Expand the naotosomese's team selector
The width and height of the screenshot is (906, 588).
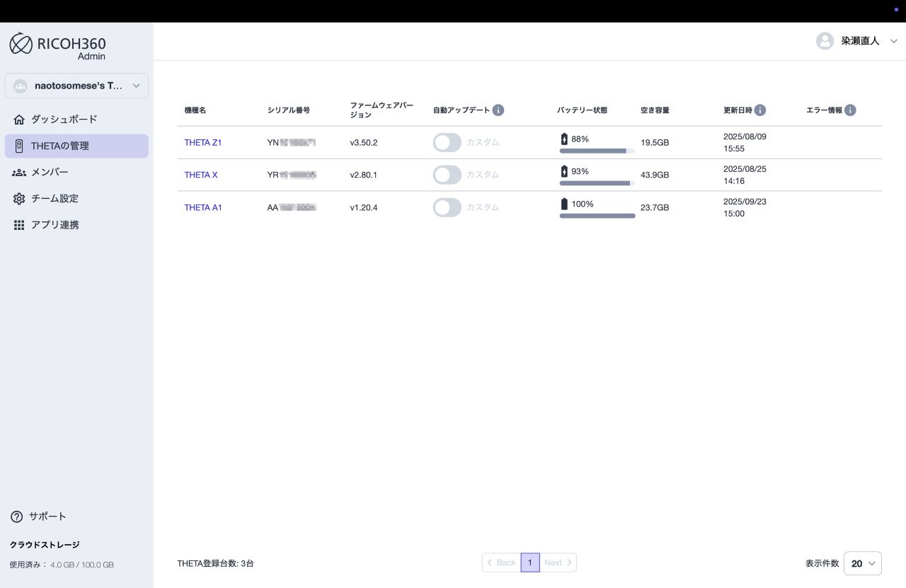[x=76, y=86]
